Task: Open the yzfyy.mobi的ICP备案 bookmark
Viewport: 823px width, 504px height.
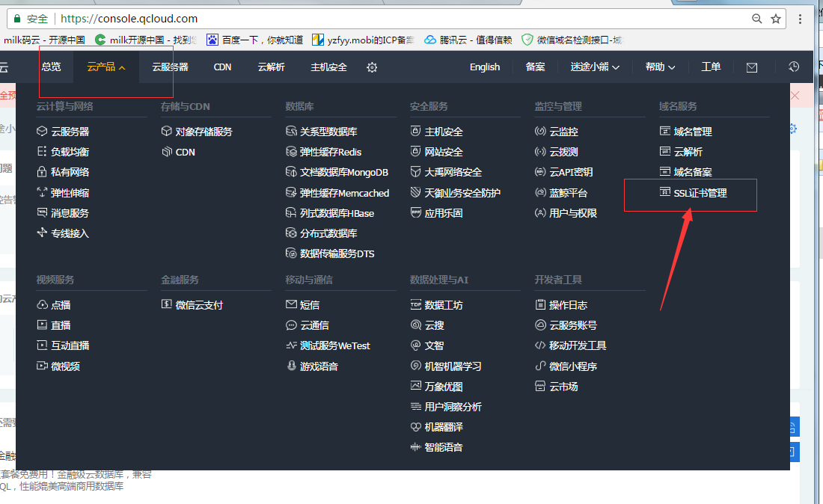Action: [363, 40]
